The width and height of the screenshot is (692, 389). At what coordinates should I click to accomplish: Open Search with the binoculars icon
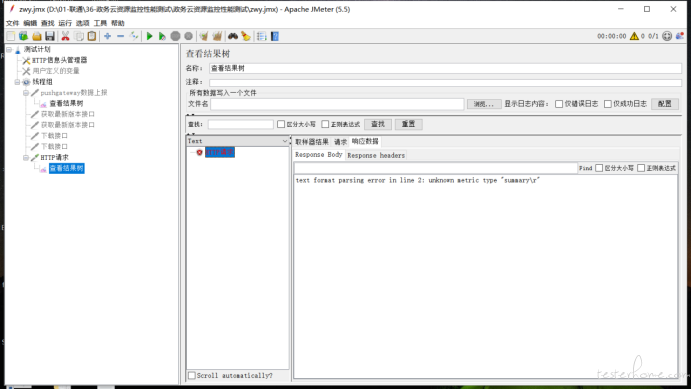point(233,36)
